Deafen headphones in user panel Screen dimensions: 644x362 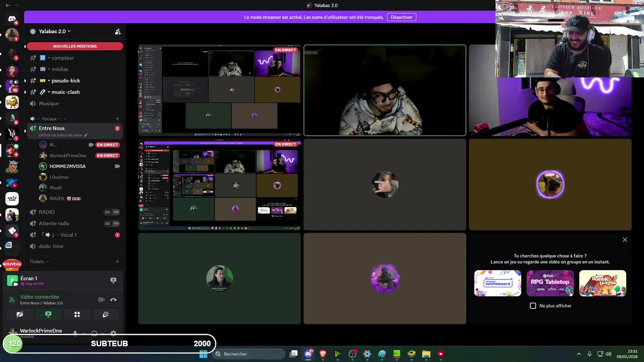pyautogui.click(x=94, y=333)
